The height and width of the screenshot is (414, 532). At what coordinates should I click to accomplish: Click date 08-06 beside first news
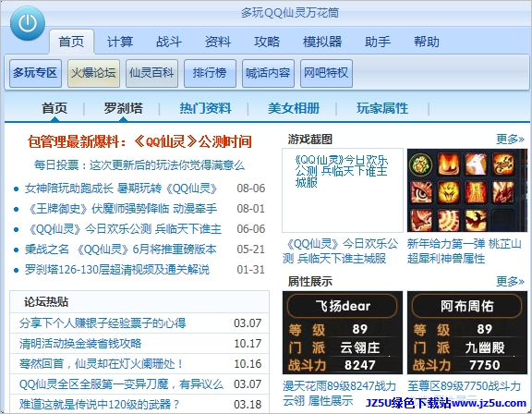250,189
